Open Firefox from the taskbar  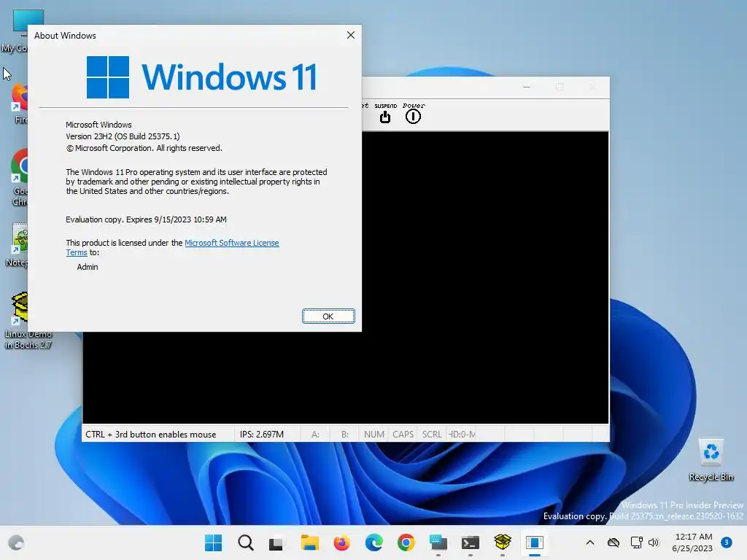click(x=341, y=542)
